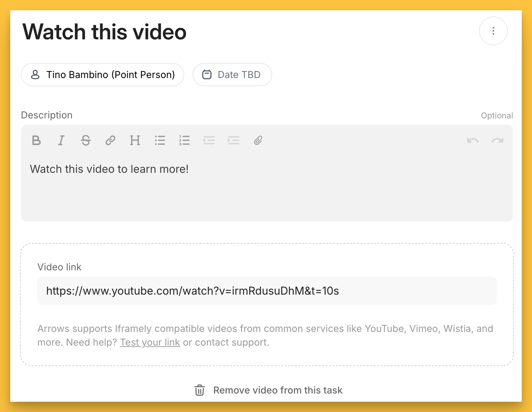The height and width of the screenshot is (412, 532).
Task: Click inside the description text area
Action: coord(267,192)
